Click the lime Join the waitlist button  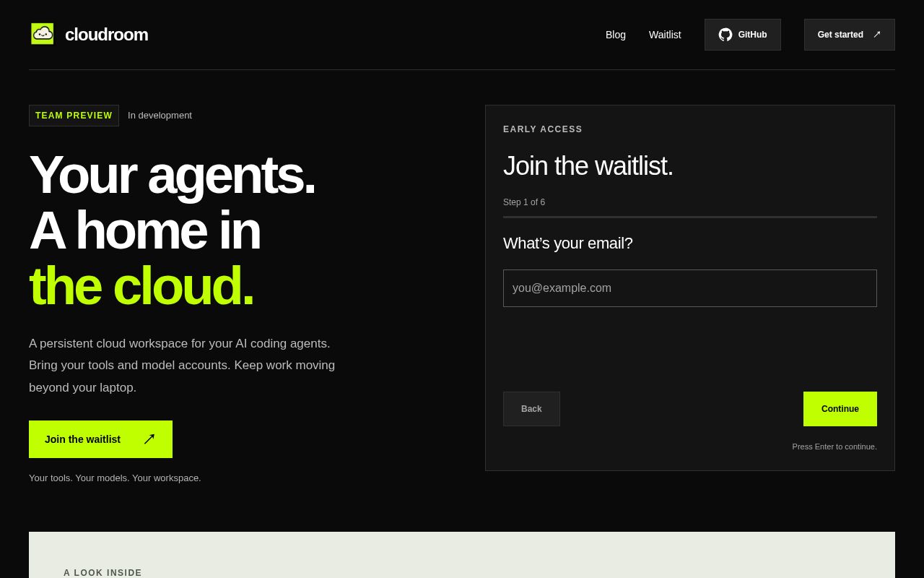100,439
